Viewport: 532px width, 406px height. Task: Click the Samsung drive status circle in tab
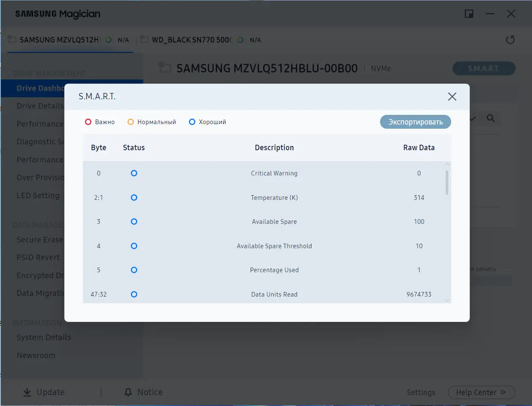point(109,40)
